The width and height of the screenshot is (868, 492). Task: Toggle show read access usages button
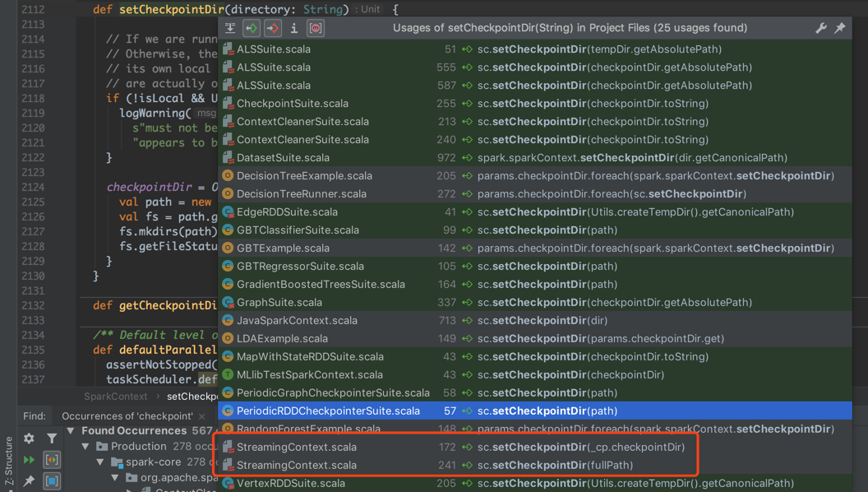pyautogui.click(x=252, y=28)
